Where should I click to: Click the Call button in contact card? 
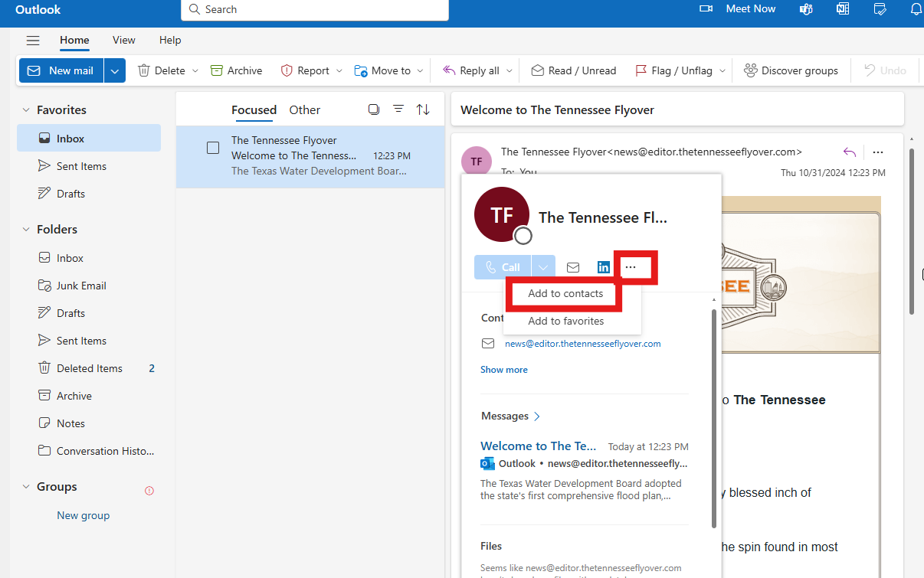pyautogui.click(x=502, y=267)
